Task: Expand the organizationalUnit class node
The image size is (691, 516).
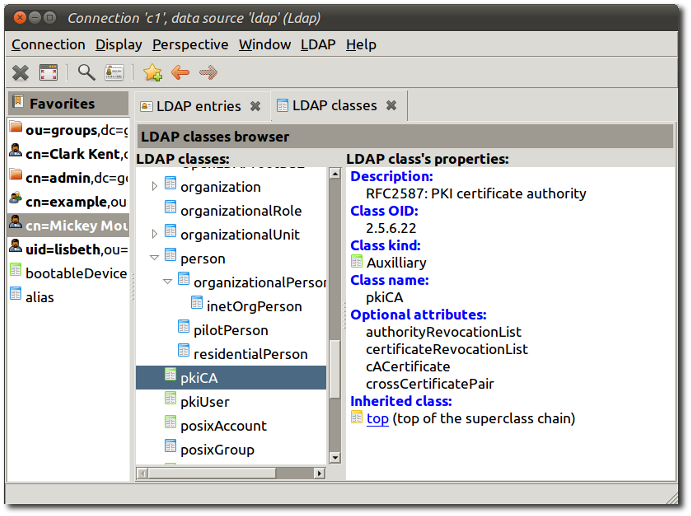Action: (154, 235)
